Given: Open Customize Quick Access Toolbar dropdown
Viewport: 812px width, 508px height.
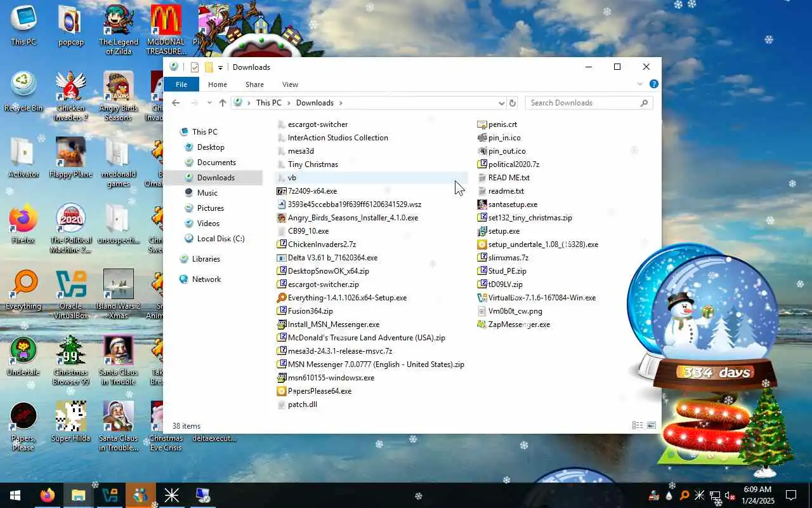Looking at the screenshot, I should [x=220, y=67].
